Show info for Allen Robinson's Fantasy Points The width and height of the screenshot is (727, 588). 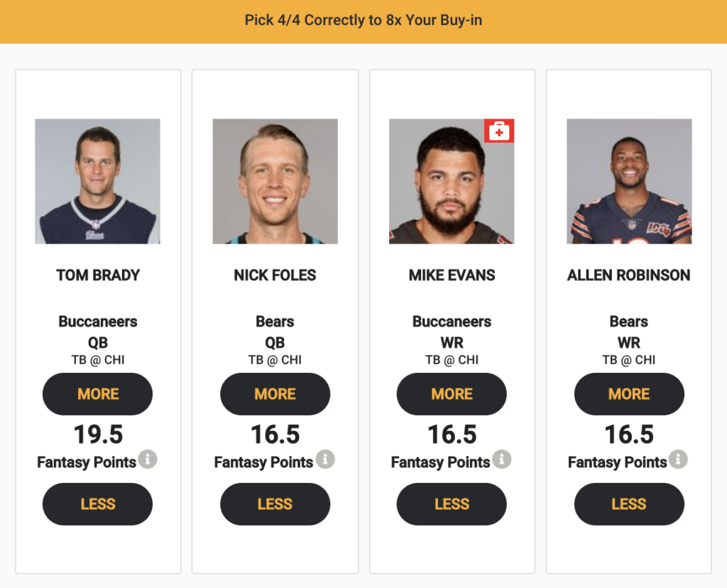[678, 459]
